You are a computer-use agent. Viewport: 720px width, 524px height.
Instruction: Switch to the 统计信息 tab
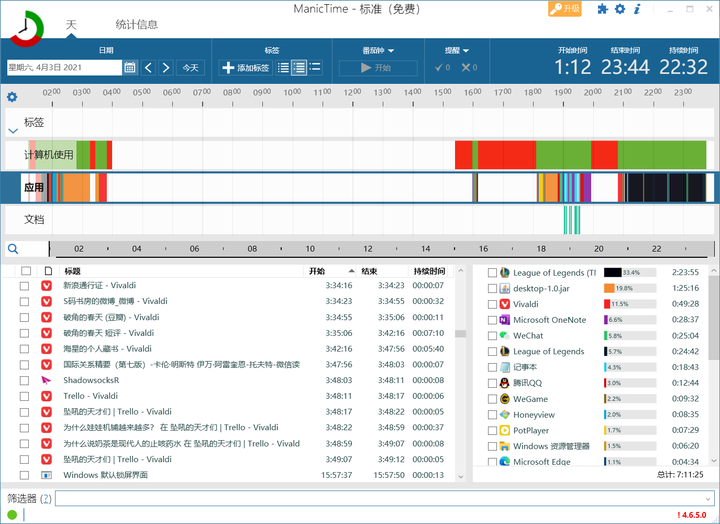[136, 24]
